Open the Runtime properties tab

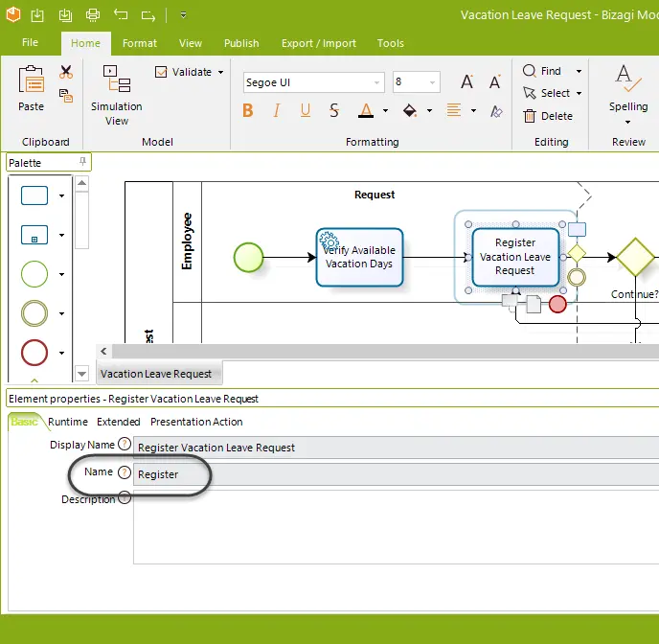[x=68, y=422]
